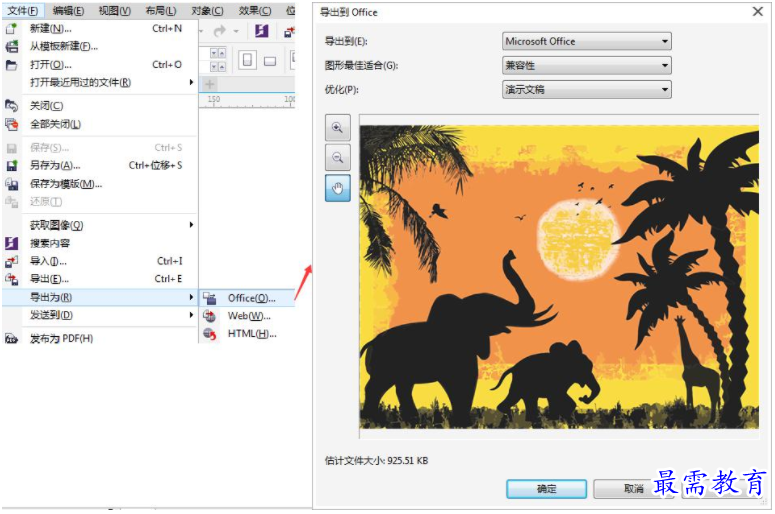Click the Web globe icon in the submenu
The height and width of the screenshot is (514, 775).
coord(210,316)
